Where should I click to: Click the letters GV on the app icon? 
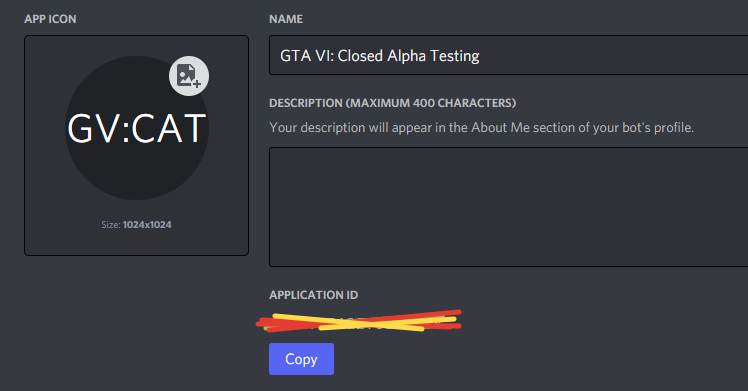(x=94, y=128)
